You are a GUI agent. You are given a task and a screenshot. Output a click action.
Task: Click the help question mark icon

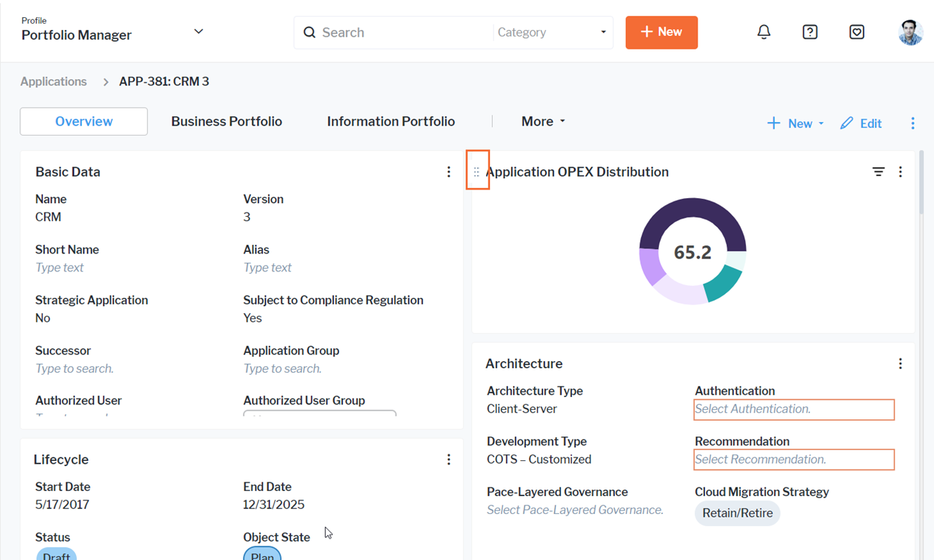tap(810, 32)
